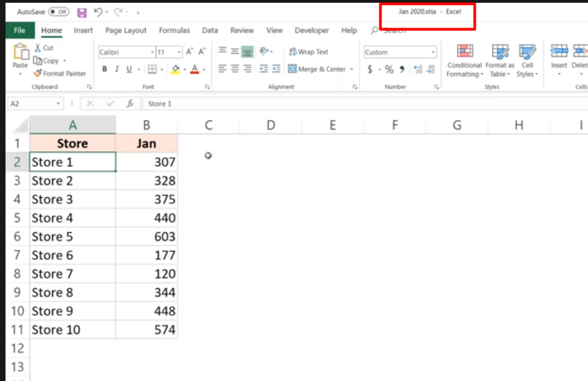Viewport: 588px width, 381px height.
Task: Open the Font Color dropdown arrow
Action: (x=204, y=70)
